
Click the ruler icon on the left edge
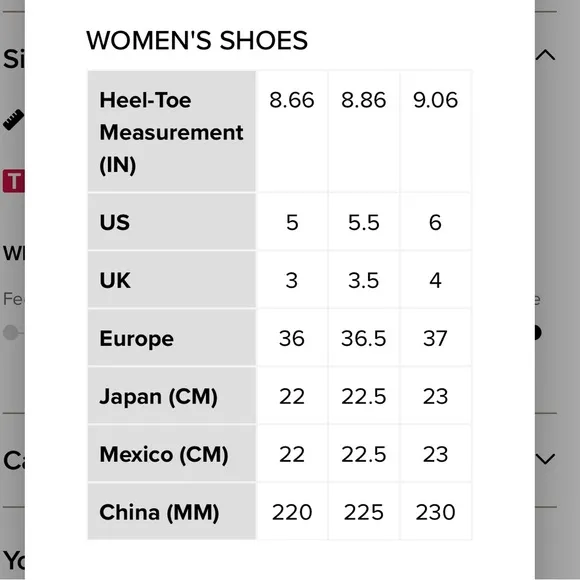pos(13,119)
